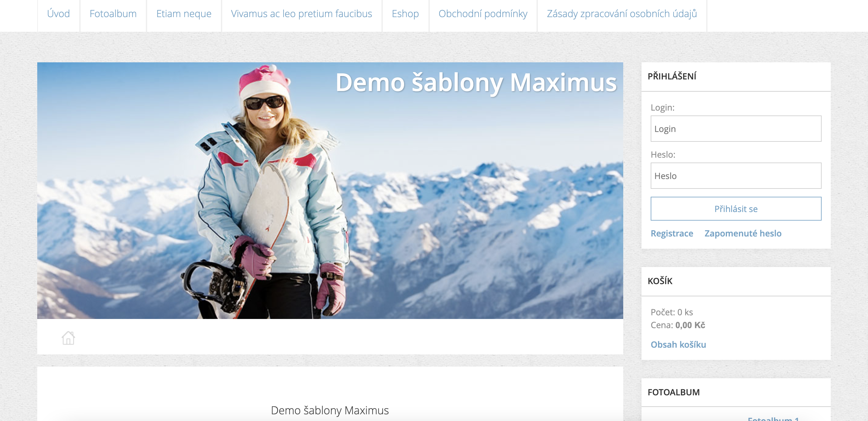Screen dimensions: 868x421
Task: Click the Přihlásit se button
Action: (x=736, y=208)
